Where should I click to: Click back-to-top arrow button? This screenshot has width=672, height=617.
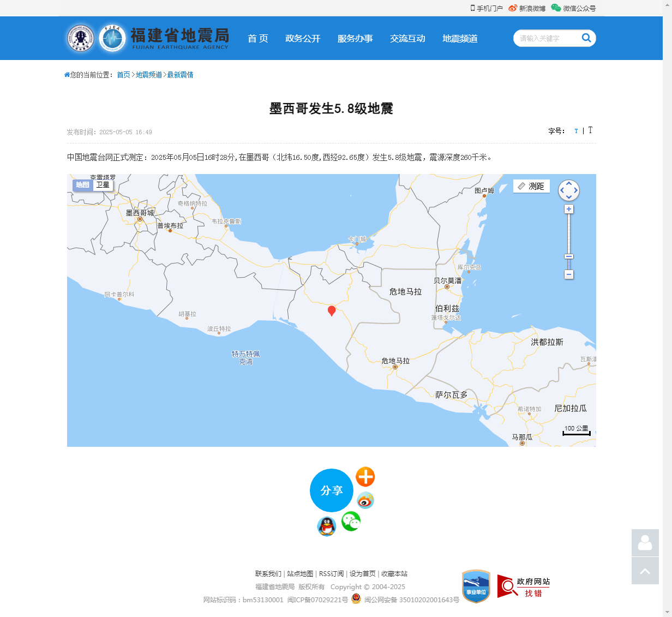pyautogui.click(x=645, y=571)
